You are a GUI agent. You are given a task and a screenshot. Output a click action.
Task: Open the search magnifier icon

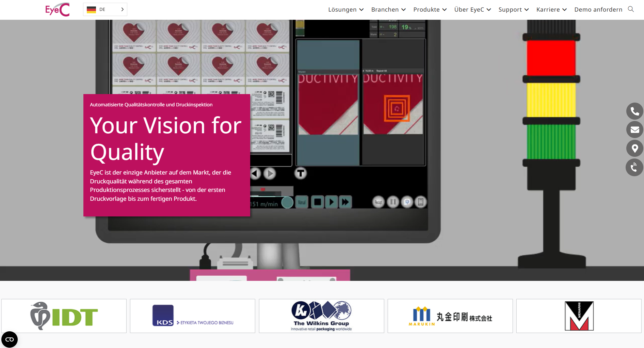631,9
